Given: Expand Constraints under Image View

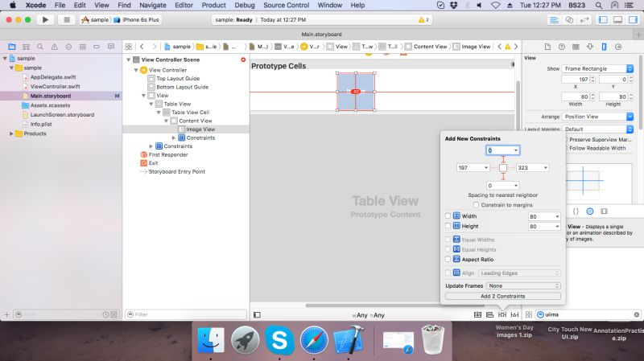Looking at the screenshot, I should [x=174, y=137].
